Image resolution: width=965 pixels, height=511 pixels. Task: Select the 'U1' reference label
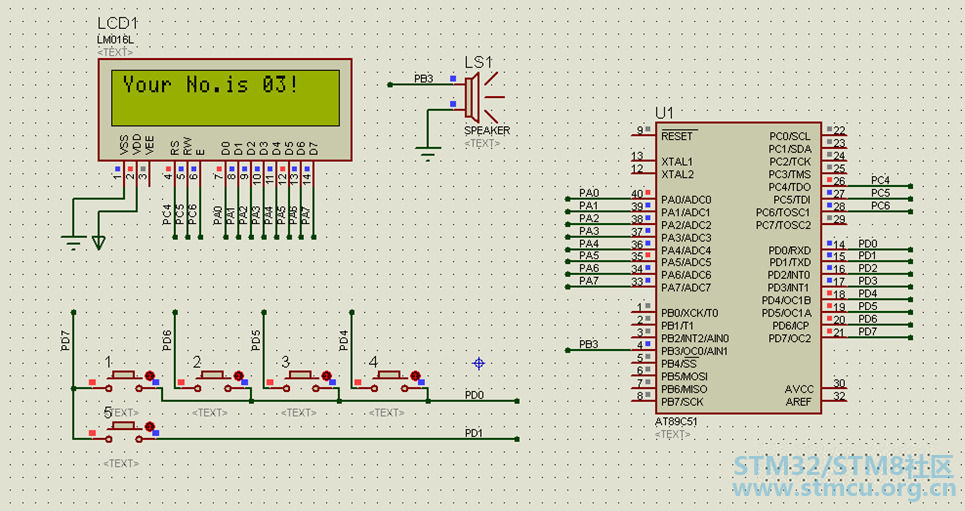664,113
